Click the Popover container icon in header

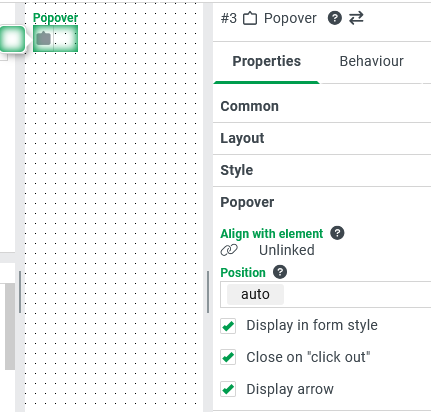(250, 18)
